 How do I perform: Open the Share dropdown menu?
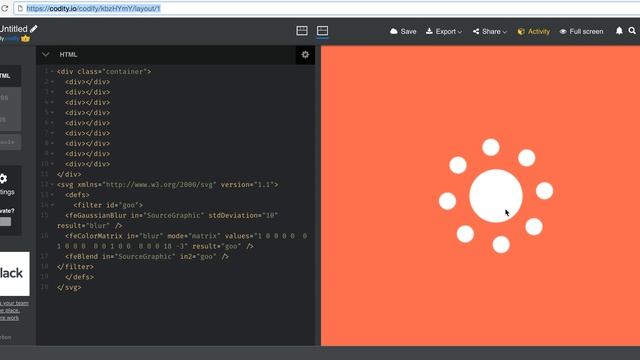click(490, 31)
